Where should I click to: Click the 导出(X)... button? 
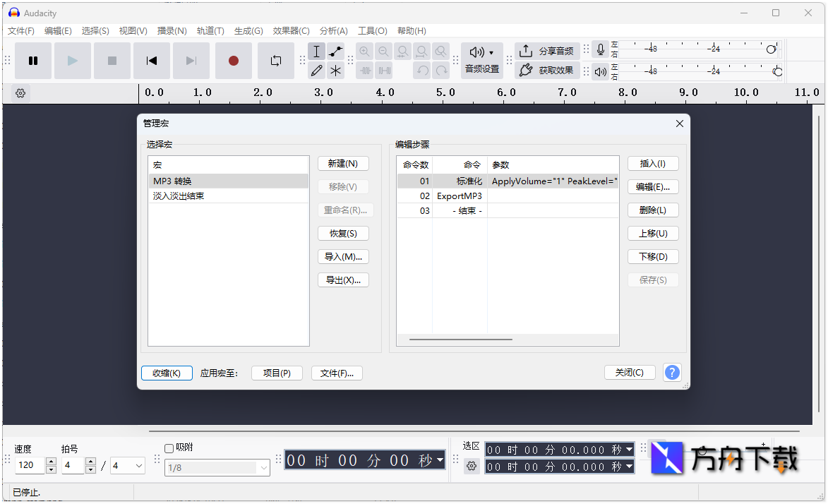tap(343, 280)
